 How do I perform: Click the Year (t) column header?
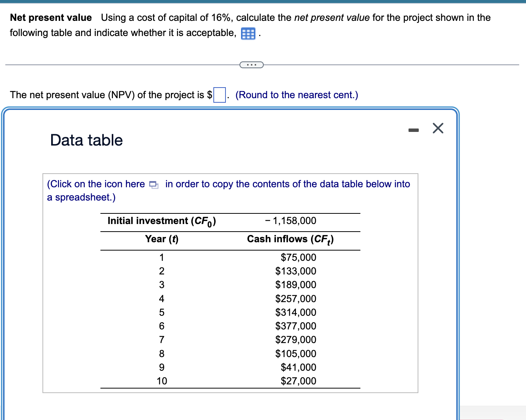point(162,239)
